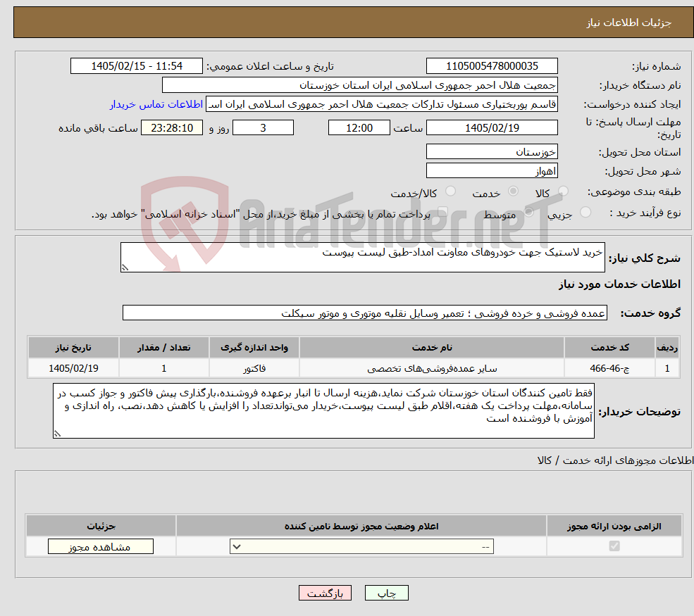The height and width of the screenshot is (616, 694).
Task: Click the remaining days field showing 3
Action: tap(263, 128)
